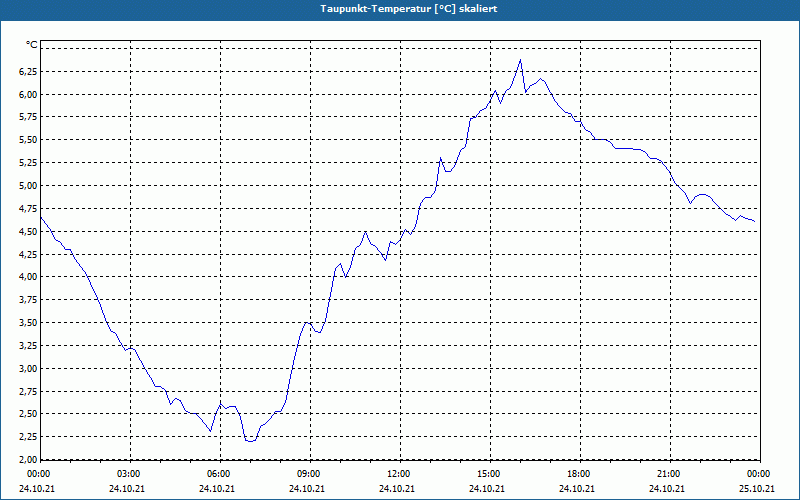Click the 3,75 y-axis value
Image resolution: width=800 pixels, height=500 pixels.
point(29,300)
